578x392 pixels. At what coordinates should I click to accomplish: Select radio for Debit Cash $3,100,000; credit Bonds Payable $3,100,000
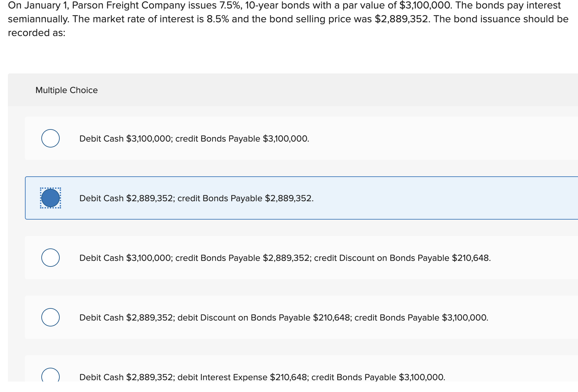pos(51,138)
